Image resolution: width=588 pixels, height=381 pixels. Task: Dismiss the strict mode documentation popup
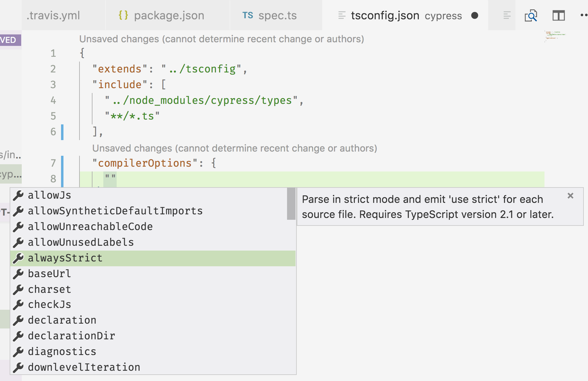570,196
